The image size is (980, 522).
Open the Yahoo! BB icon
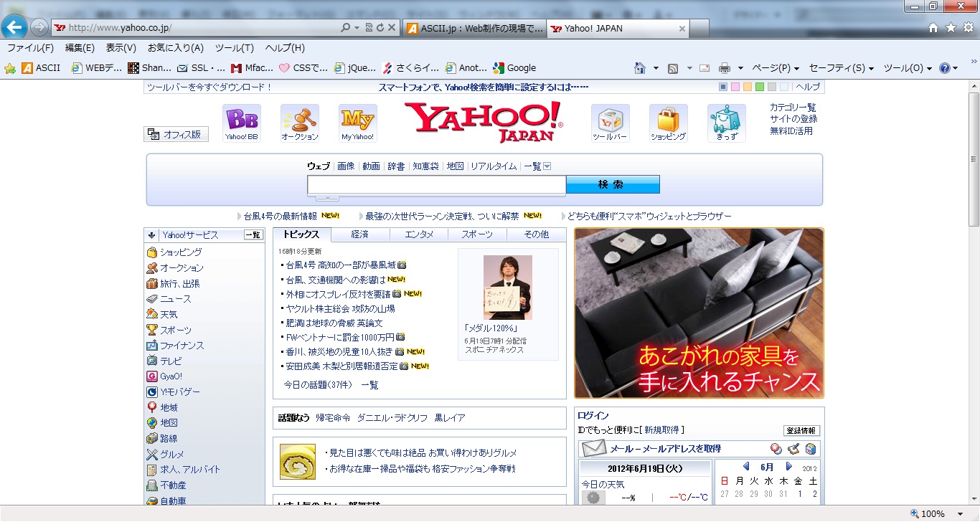tap(242, 123)
